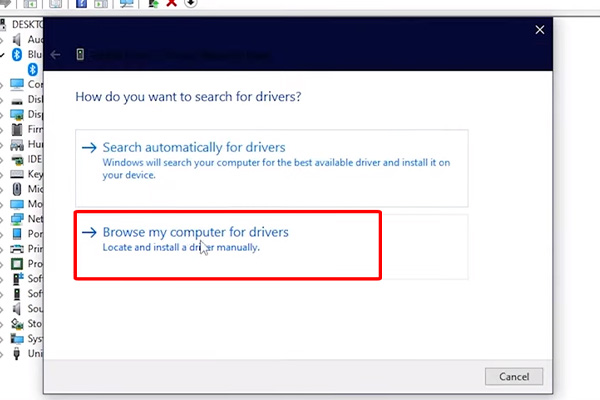Cancel the update driver dialog
This screenshot has height=400, width=600.
tap(514, 377)
